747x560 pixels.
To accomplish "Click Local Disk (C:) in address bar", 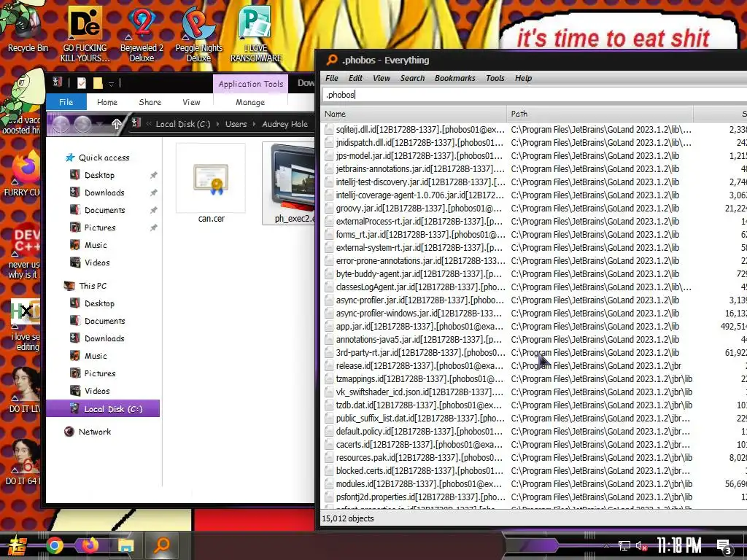I will tap(182, 124).
